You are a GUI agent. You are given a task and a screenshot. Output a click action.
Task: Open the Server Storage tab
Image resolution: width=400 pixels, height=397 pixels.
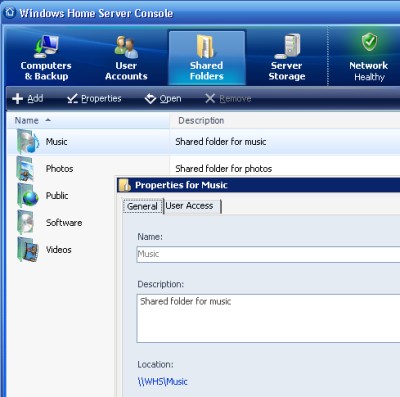click(287, 57)
